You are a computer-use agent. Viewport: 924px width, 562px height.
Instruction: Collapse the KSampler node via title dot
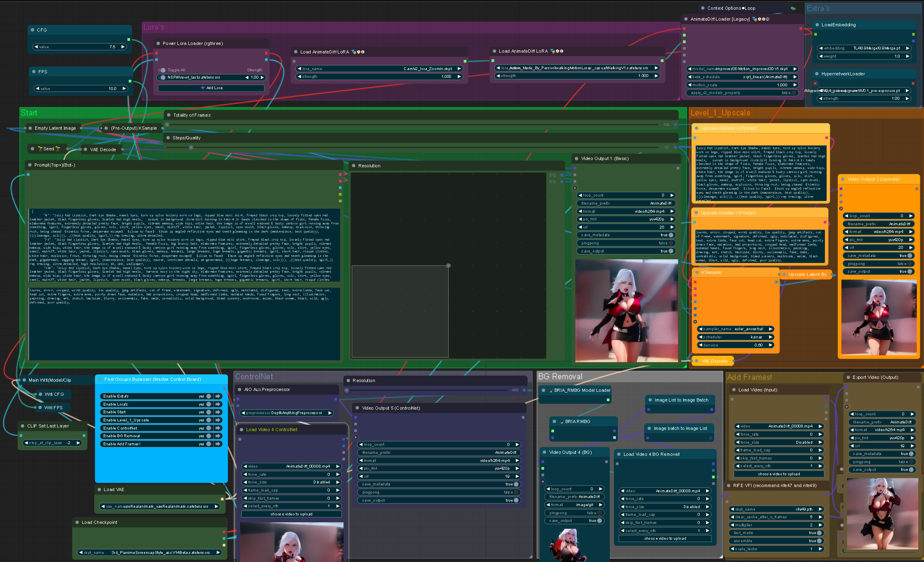pos(697,272)
